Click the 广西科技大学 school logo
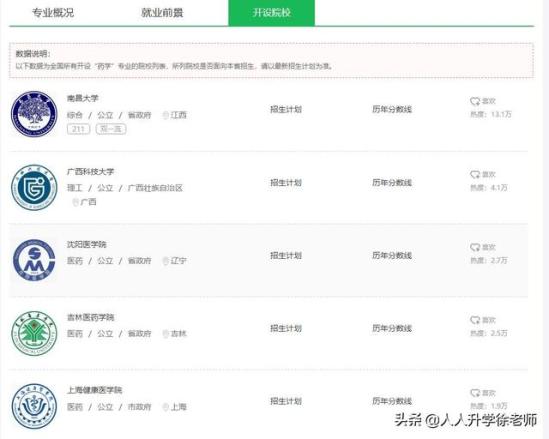This screenshot has height=439, width=549. tap(34, 187)
